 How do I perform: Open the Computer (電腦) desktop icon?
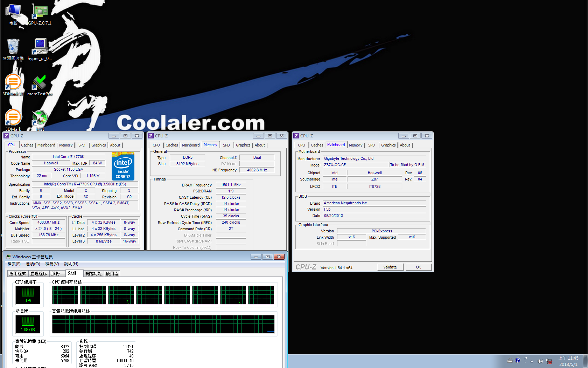click(x=13, y=14)
